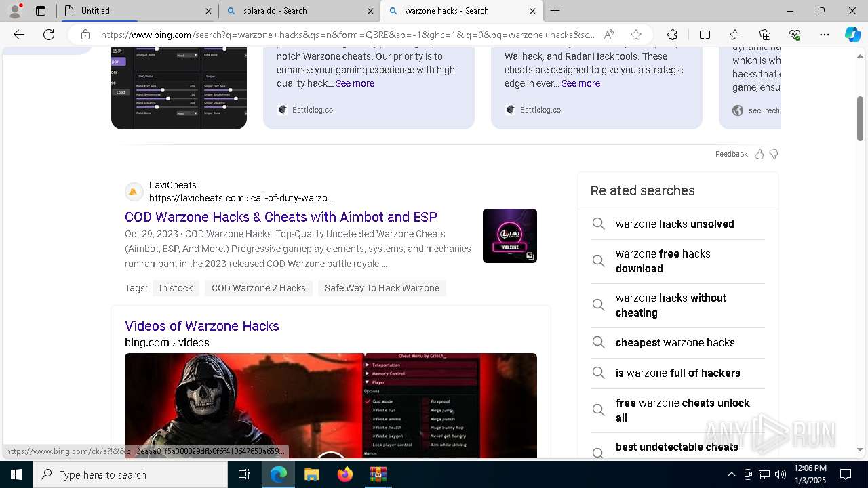Select Safe Way To Hack Warzone tag
This screenshot has width=868, height=488.
(382, 288)
